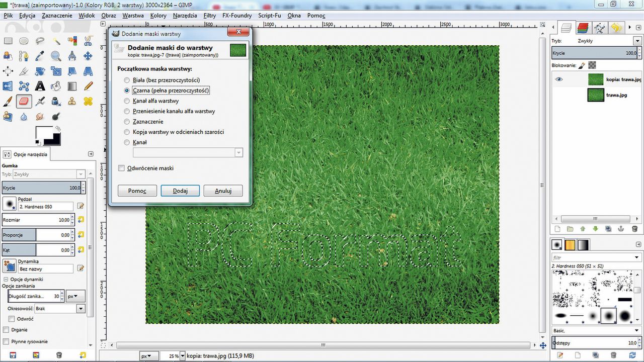Adjust the brush 'Odstępy' spacing slider
Screen dimensions: 644x362
pyautogui.click(x=596, y=343)
